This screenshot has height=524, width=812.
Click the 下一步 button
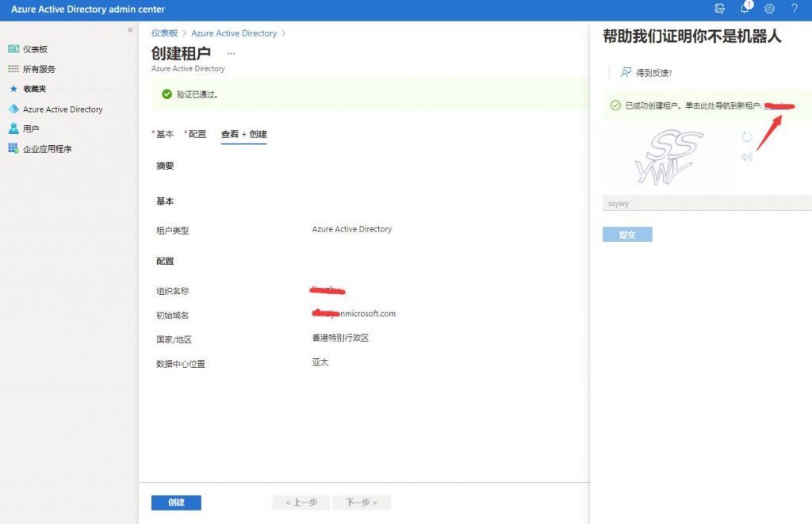point(362,503)
